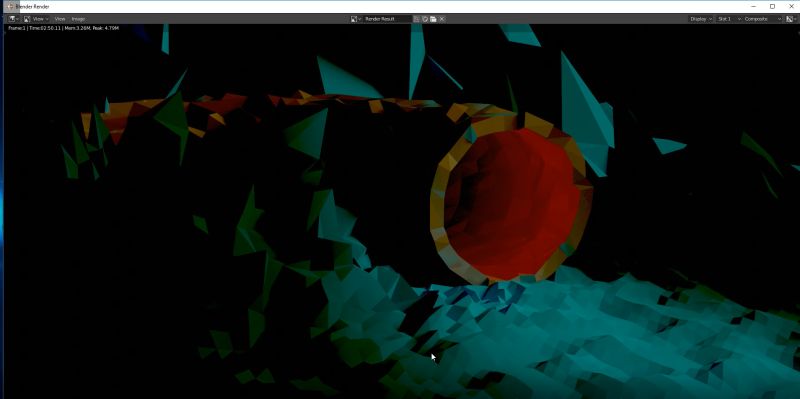The width and height of the screenshot is (800, 399).
Task: Open the display channels dropdown icon
Action: [x=791, y=19]
